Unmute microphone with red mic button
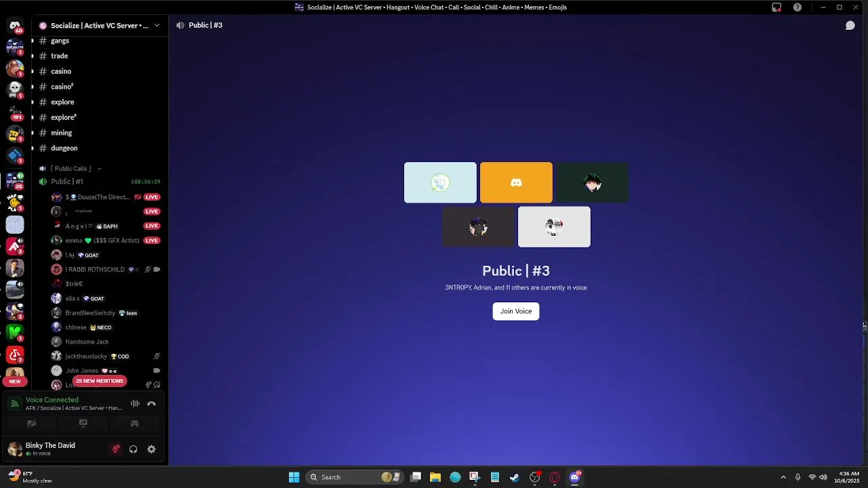 click(x=116, y=449)
